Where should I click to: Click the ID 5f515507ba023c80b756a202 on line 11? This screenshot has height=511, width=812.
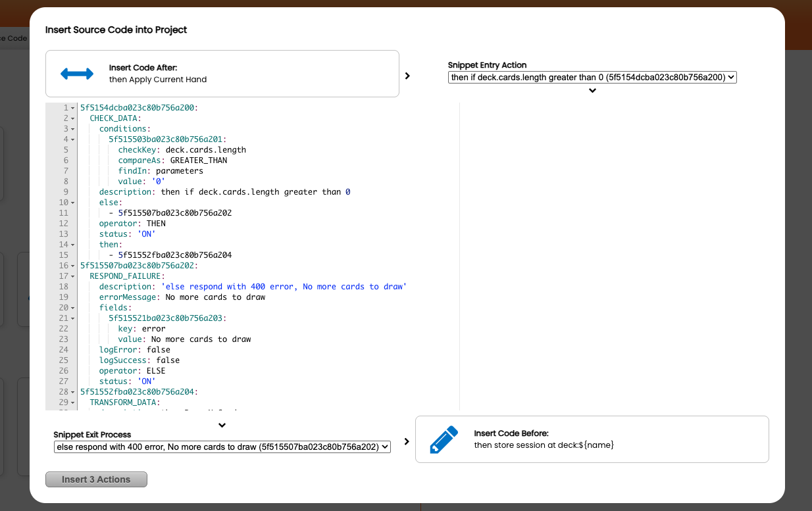point(175,213)
